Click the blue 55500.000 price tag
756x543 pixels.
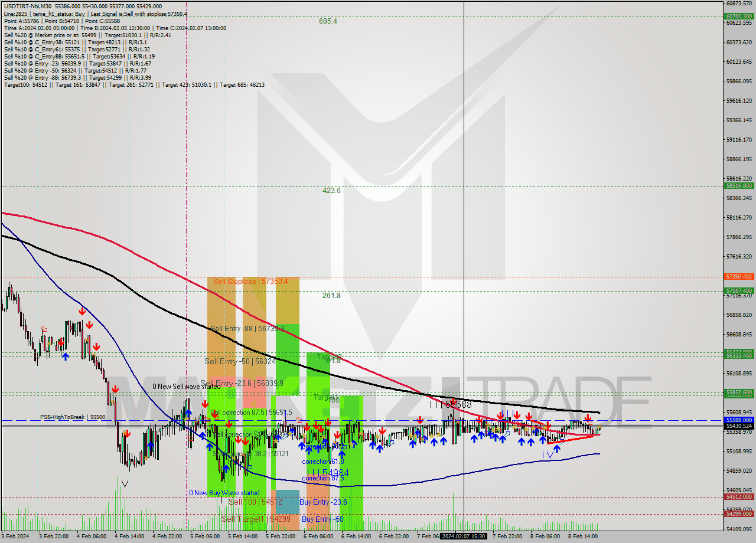click(x=739, y=420)
